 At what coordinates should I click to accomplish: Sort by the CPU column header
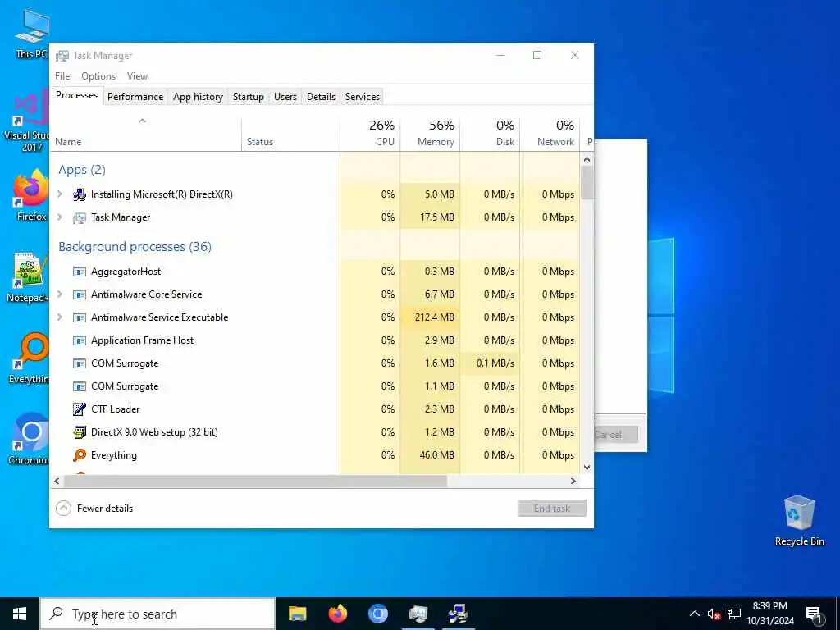[370, 134]
